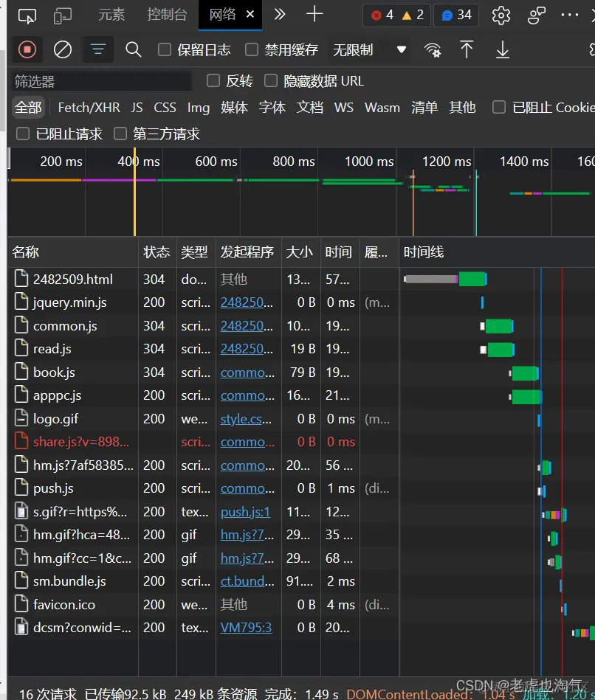595x700 pixels.
Task: Add a new tool tab with plus icon
Action: [x=314, y=14]
